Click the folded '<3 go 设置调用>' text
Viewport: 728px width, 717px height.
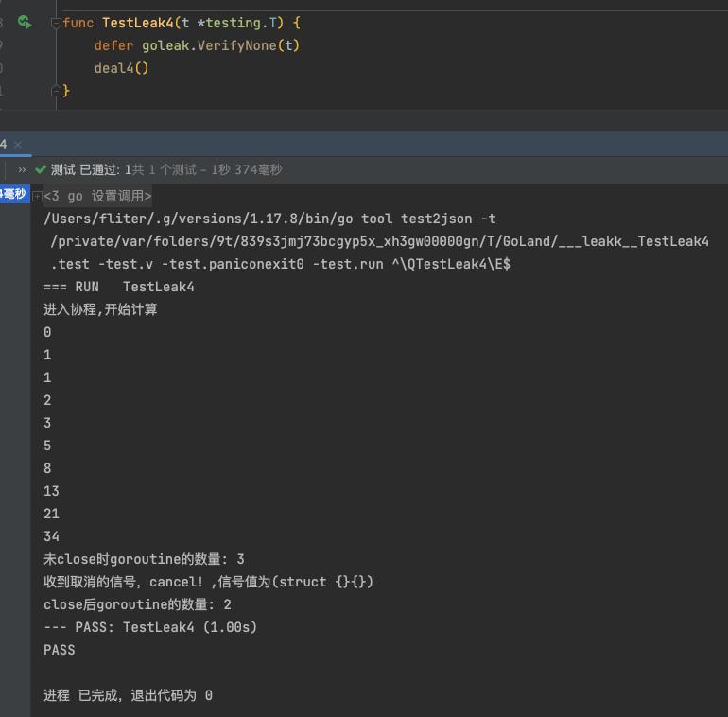pyautogui.click(x=98, y=196)
